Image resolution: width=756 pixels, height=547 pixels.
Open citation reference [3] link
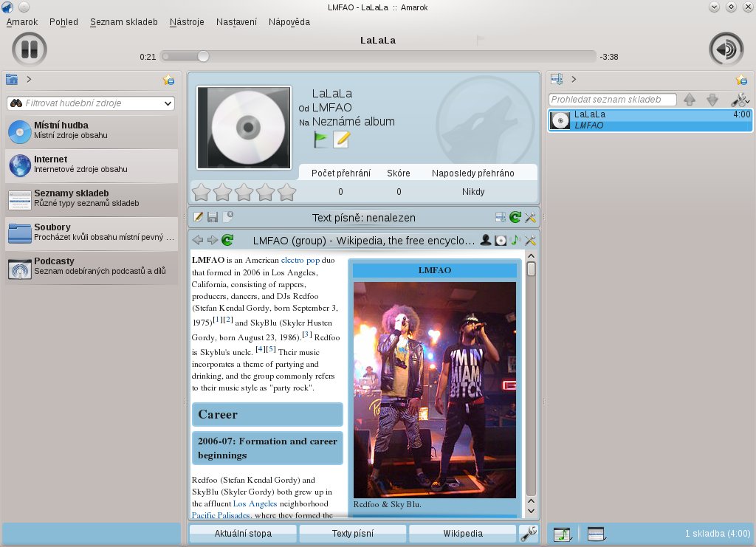pos(307,334)
